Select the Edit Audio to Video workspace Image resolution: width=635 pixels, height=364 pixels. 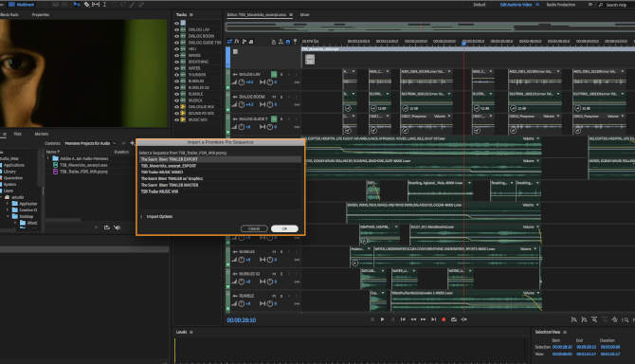pos(516,5)
